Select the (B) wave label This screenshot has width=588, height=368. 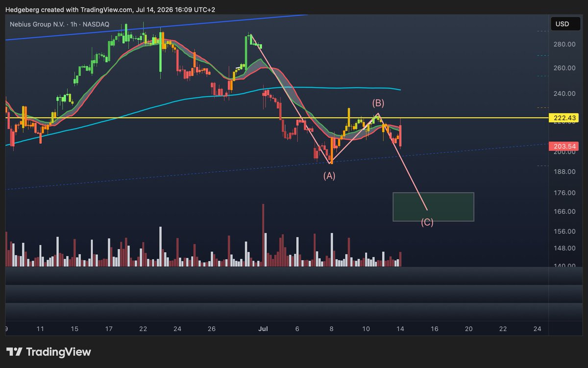click(x=378, y=103)
